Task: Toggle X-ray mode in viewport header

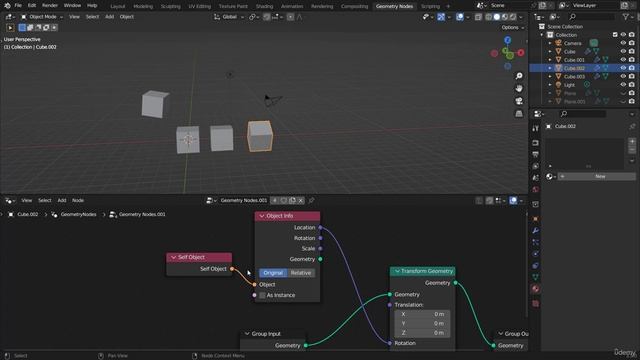Action: [x=478, y=17]
